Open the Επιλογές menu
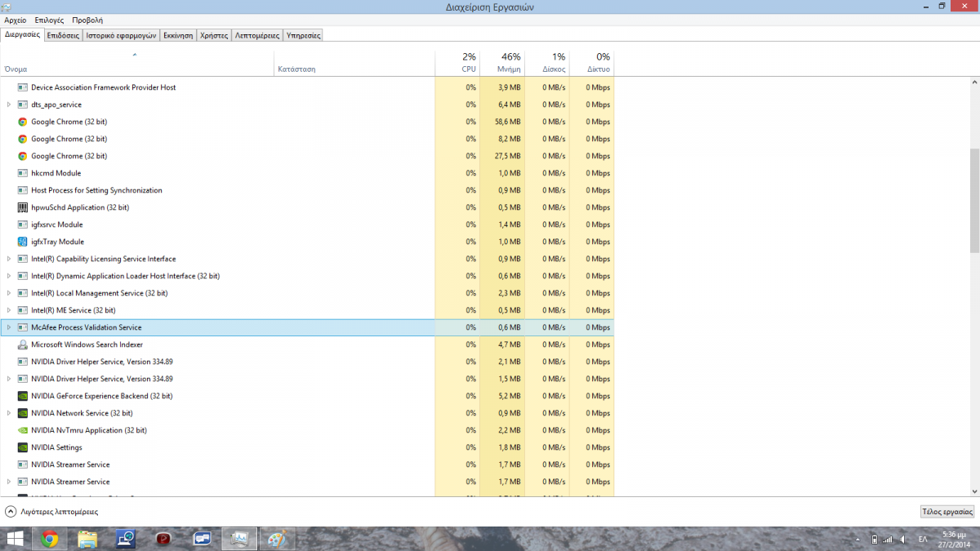Screen dimensions: 980x551 (x=49, y=20)
